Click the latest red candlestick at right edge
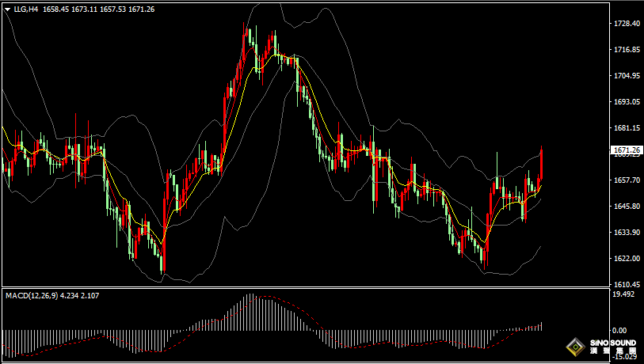Viewport: 644px width, 364px height. [542, 163]
